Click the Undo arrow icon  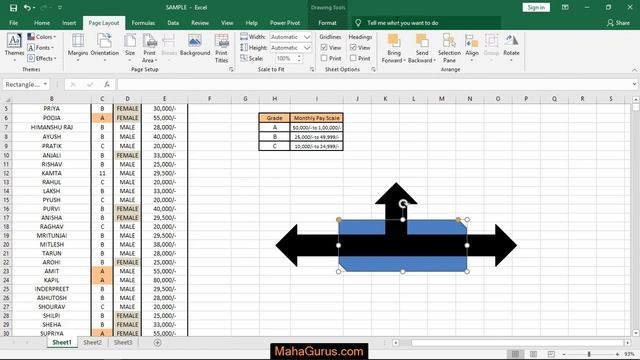[x=27, y=8]
